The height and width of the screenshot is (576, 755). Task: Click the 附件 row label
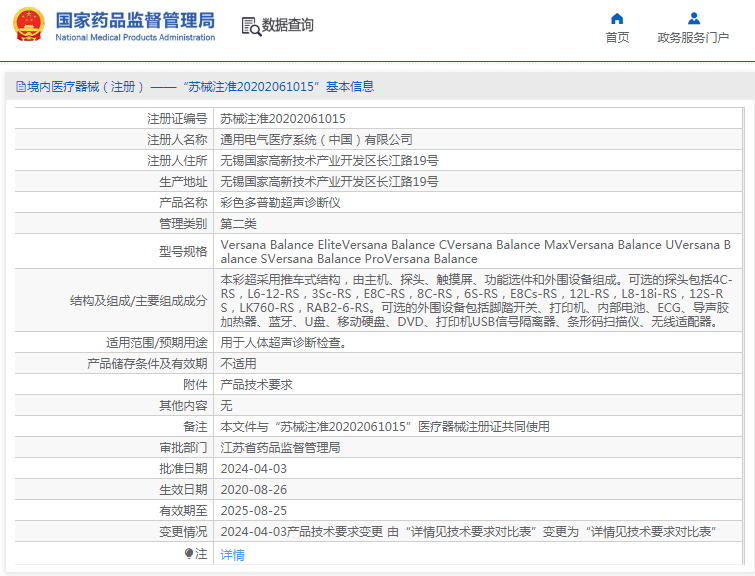(195, 385)
